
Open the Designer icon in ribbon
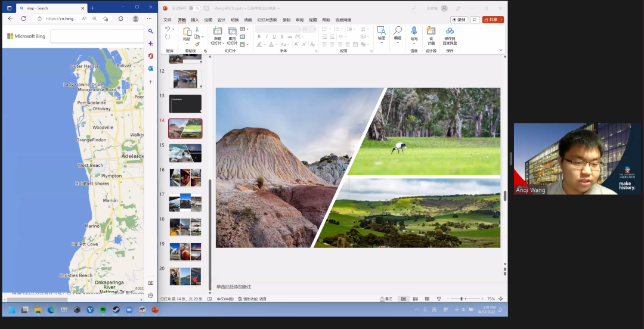431,31
